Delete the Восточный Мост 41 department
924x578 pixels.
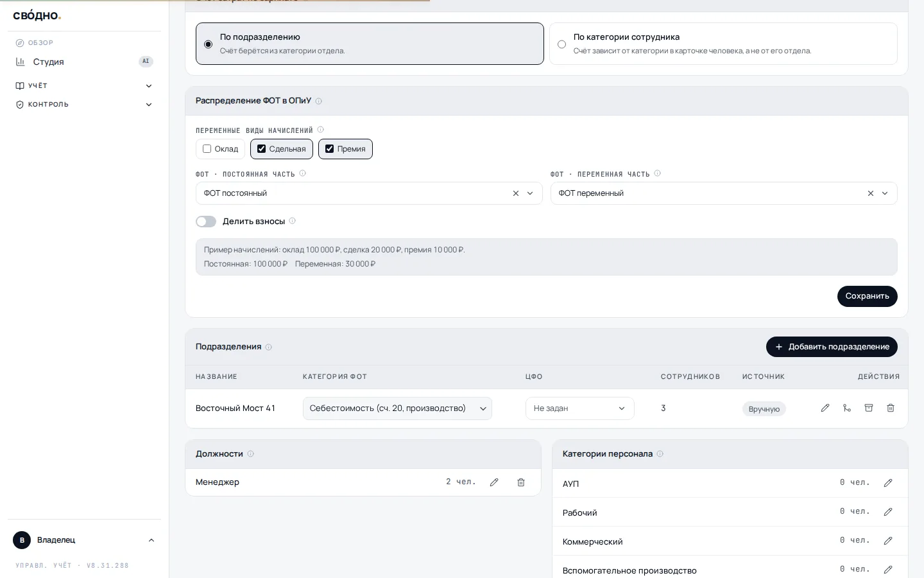(x=891, y=408)
